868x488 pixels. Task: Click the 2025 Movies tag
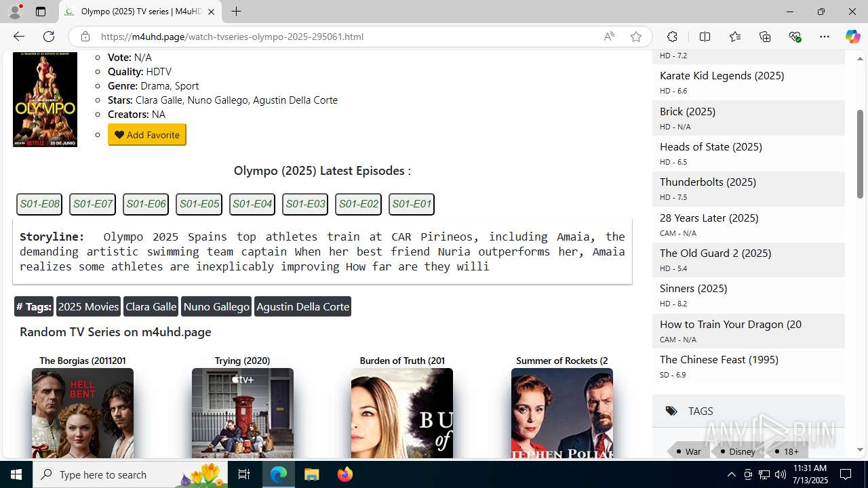(88, 306)
